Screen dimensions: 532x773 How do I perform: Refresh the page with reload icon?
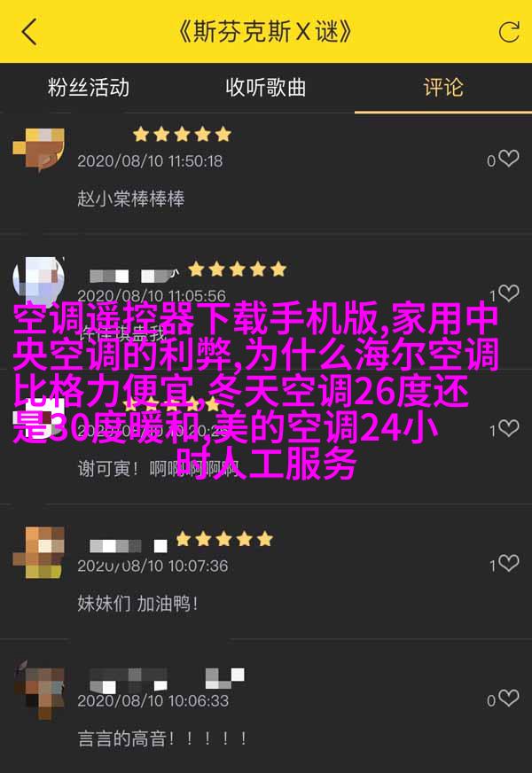(509, 32)
